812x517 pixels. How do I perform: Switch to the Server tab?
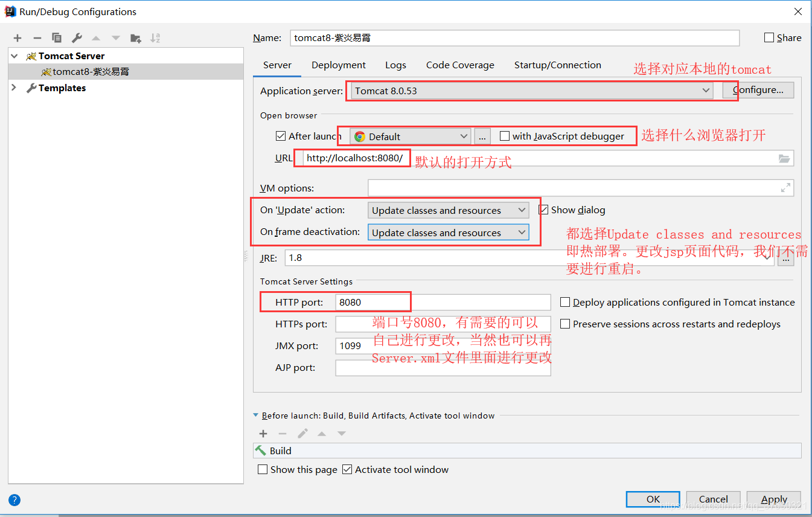[x=277, y=65]
